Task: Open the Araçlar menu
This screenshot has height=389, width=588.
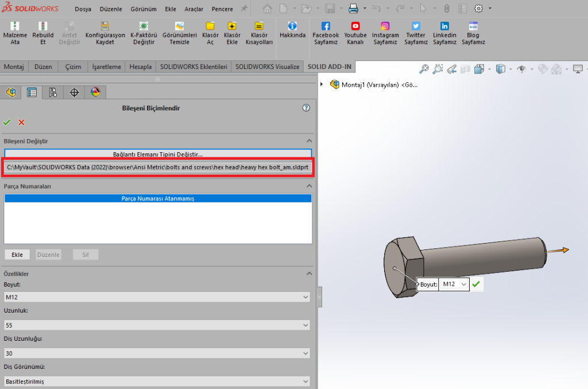Action: pos(194,9)
